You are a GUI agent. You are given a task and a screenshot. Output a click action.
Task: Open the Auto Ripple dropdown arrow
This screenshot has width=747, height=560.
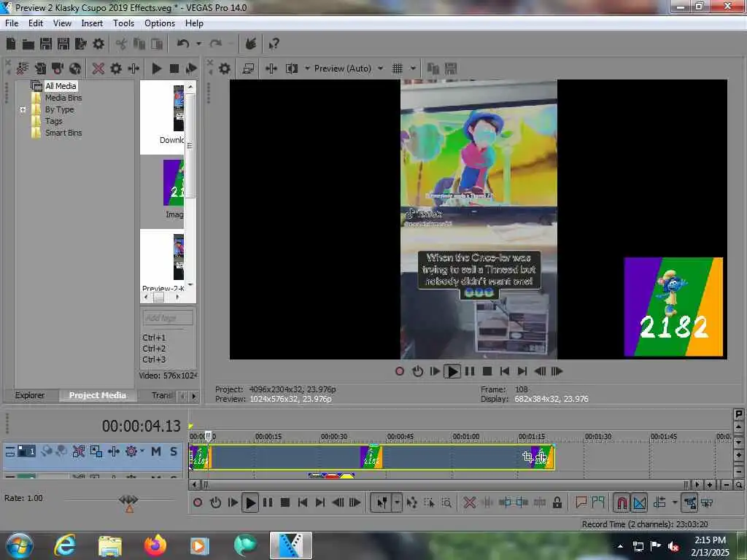pyautogui.click(x=675, y=502)
